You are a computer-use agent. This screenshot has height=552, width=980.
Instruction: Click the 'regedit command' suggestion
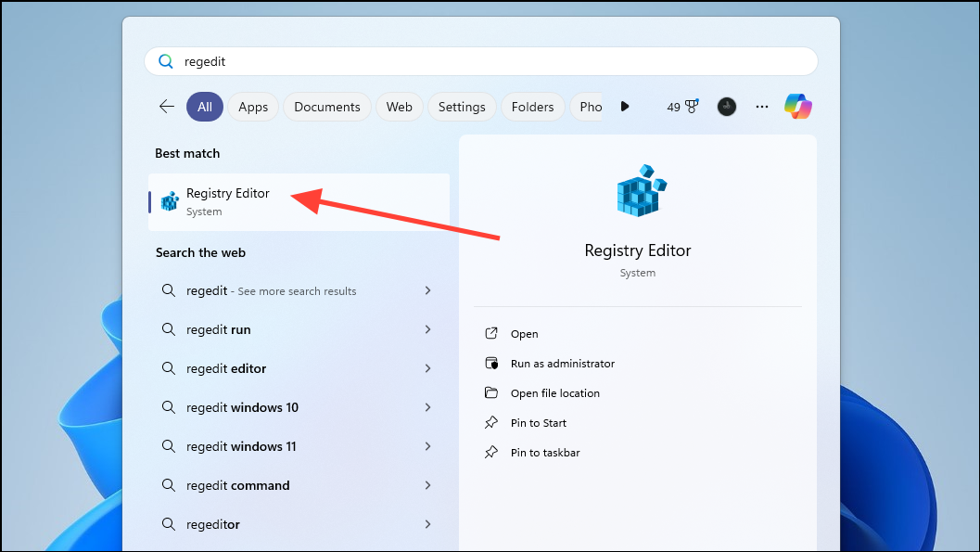click(x=299, y=485)
